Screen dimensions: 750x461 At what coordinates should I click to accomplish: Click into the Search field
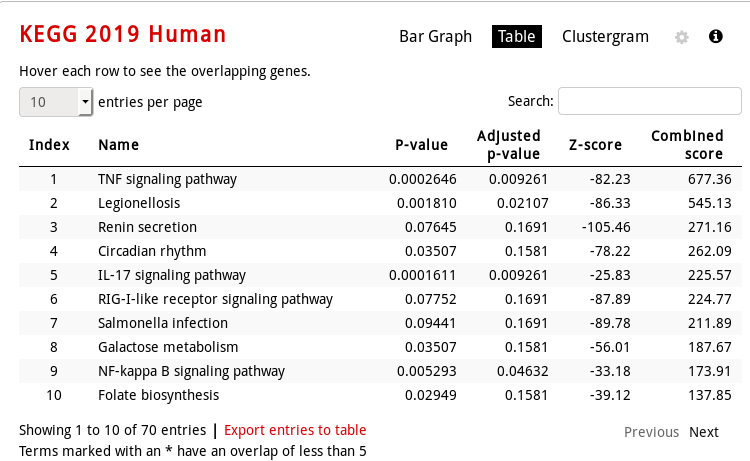(x=650, y=101)
